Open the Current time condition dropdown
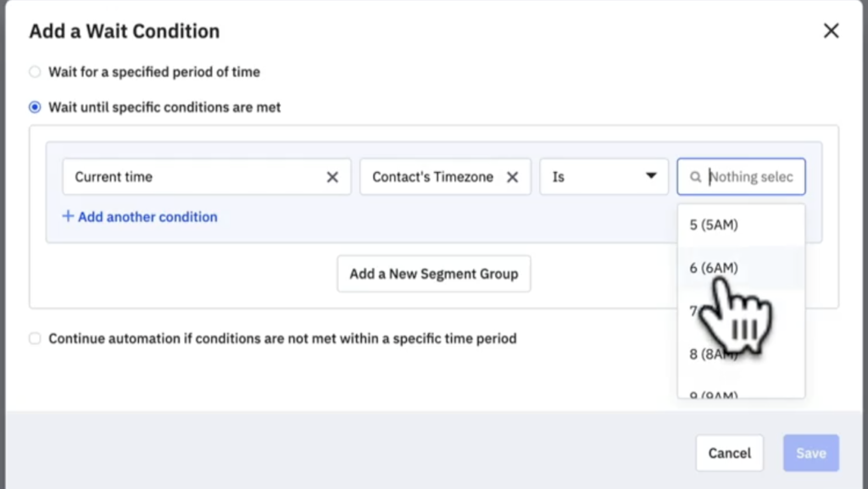Viewport: 868px width, 489px height. click(x=195, y=177)
